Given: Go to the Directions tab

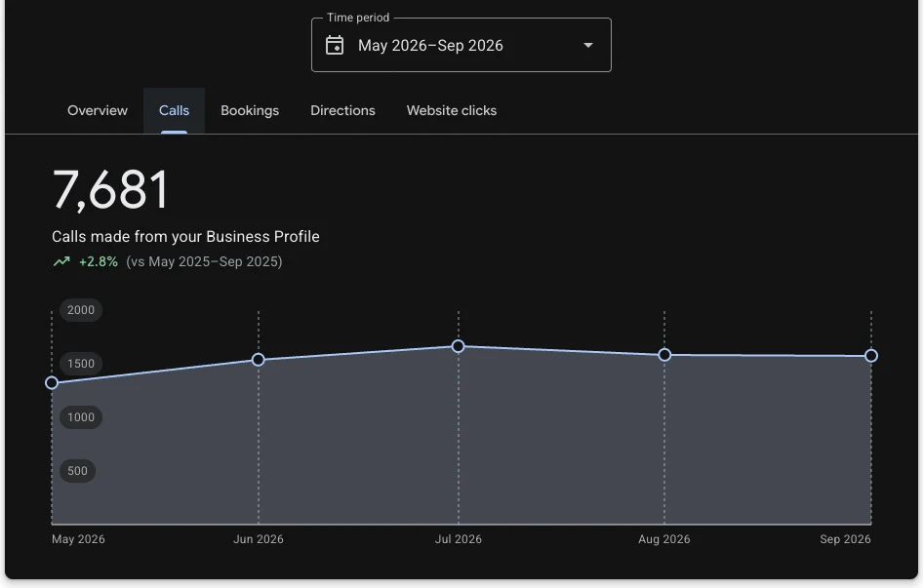Looking at the screenshot, I should tap(342, 110).
